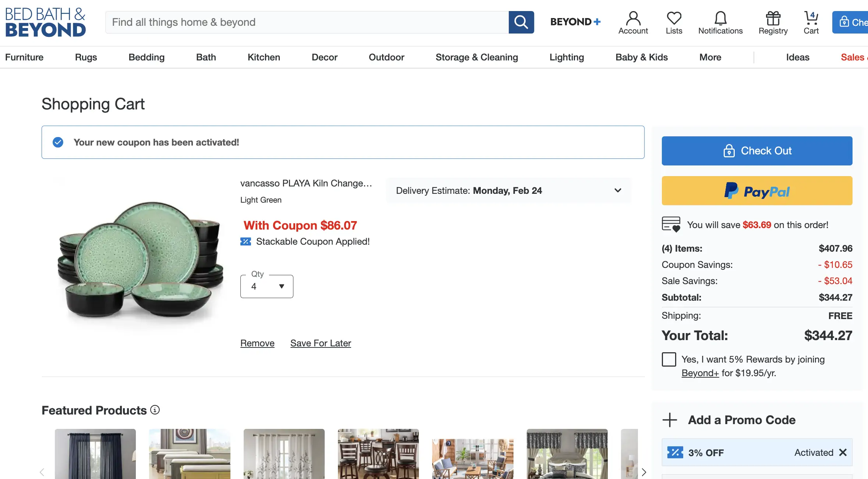Viewport: 868px width, 479px height.
Task: Click the search magnifier button
Action: coord(521,22)
